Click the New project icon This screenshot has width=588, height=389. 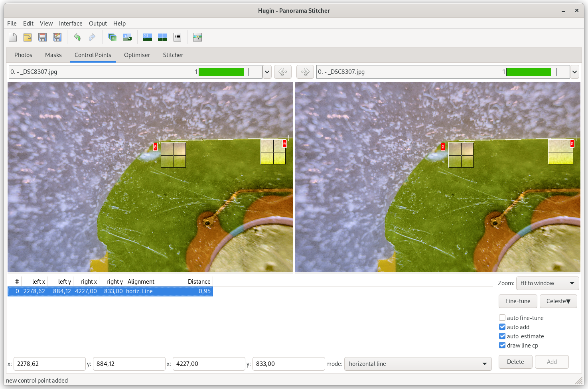coord(13,38)
